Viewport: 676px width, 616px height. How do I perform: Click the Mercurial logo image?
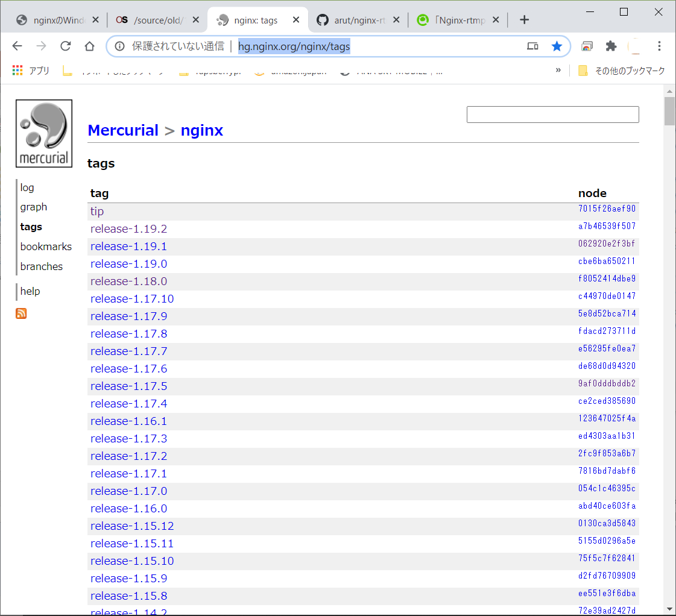tap(44, 134)
